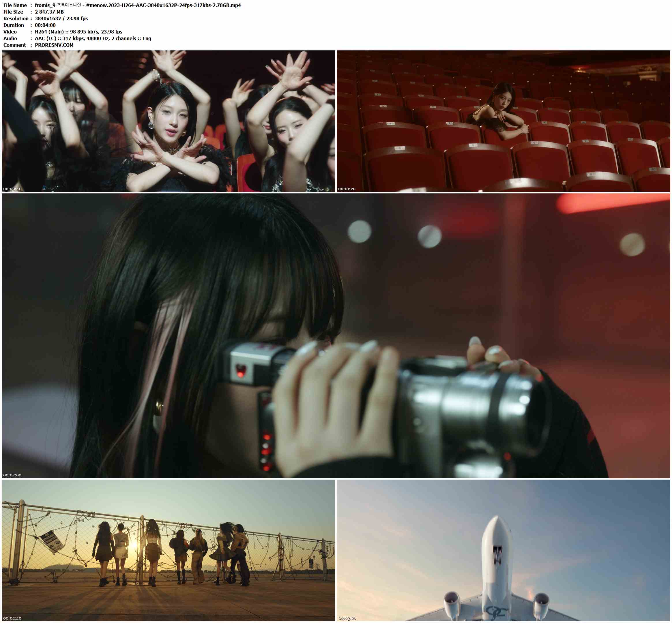Screen dimensions: 672x623
Task: Click the Video field label
Action: [10, 32]
